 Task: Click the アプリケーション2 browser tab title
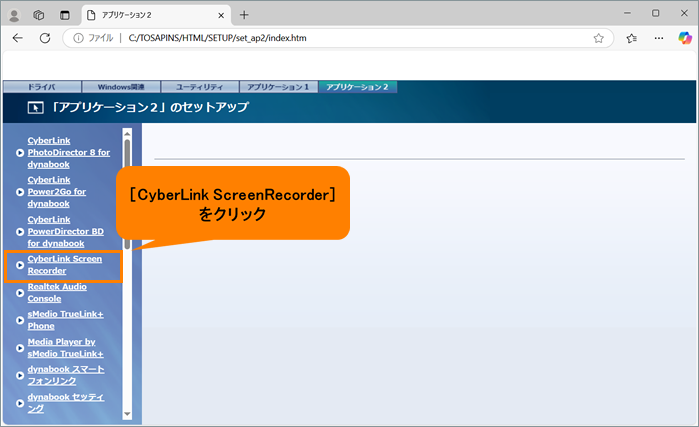click(x=127, y=15)
